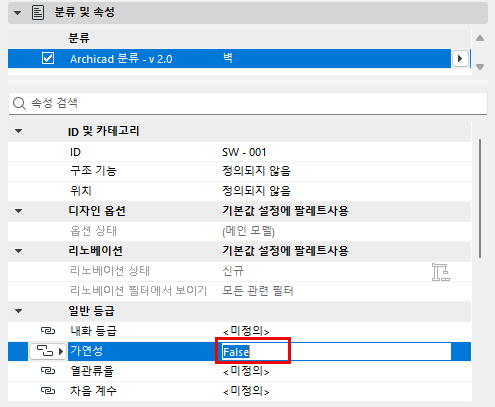The image size is (495, 407).
Task: Click the 가연성 False value field
Action: pyautogui.click(x=336, y=352)
